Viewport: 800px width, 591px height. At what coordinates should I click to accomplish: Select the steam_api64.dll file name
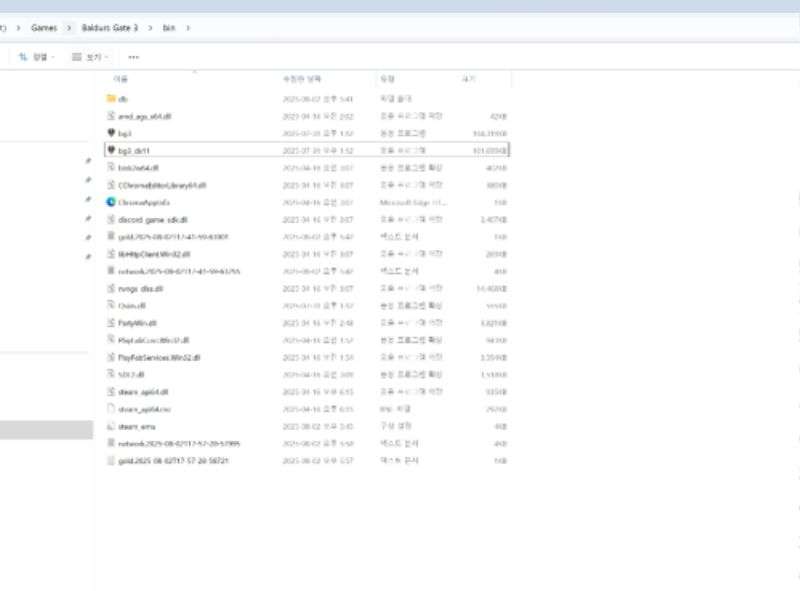point(143,392)
